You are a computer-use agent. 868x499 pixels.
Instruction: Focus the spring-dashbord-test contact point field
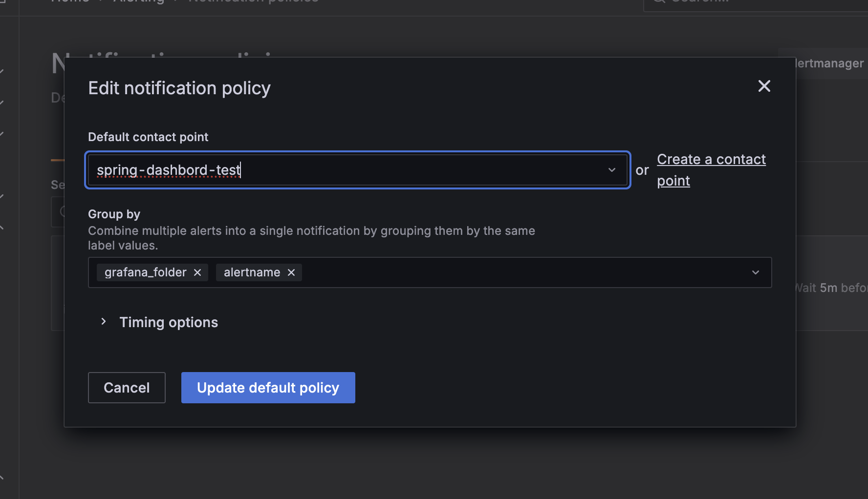coord(342,170)
